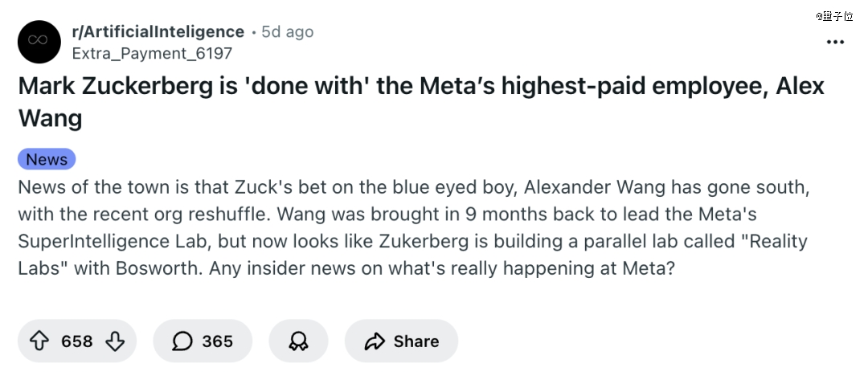This screenshot has width=868, height=372.
Task: Open the 365 comments count
Action: pos(217,341)
